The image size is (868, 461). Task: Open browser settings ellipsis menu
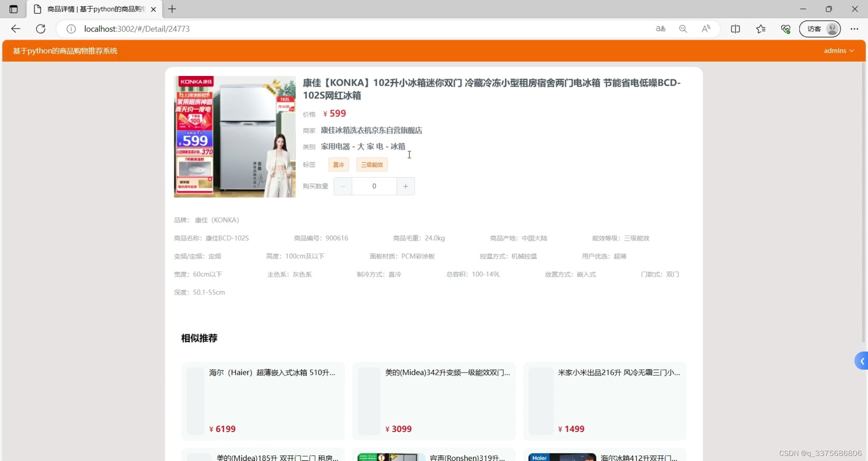[x=854, y=29]
